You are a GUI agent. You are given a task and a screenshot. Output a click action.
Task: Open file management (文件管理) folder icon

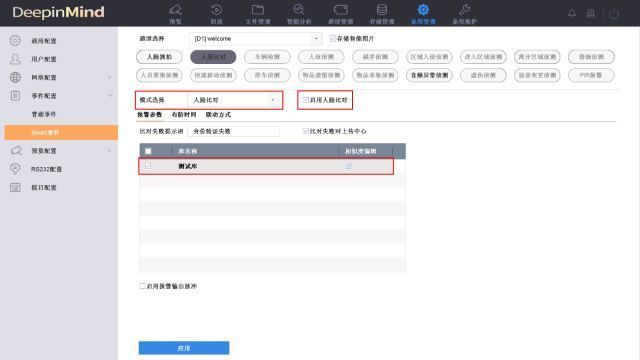click(x=258, y=10)
